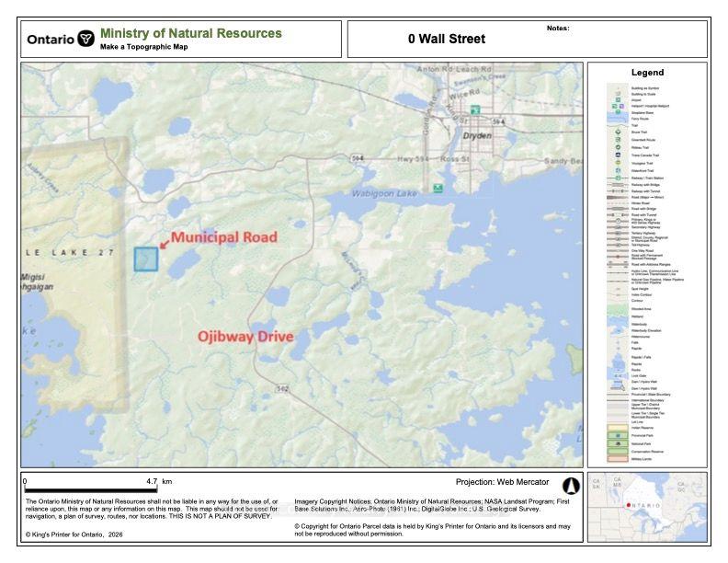728x563 pixels.
Task: Click the 'Migisi' map label
Action: pyautogui.click(x=32, y=277)
